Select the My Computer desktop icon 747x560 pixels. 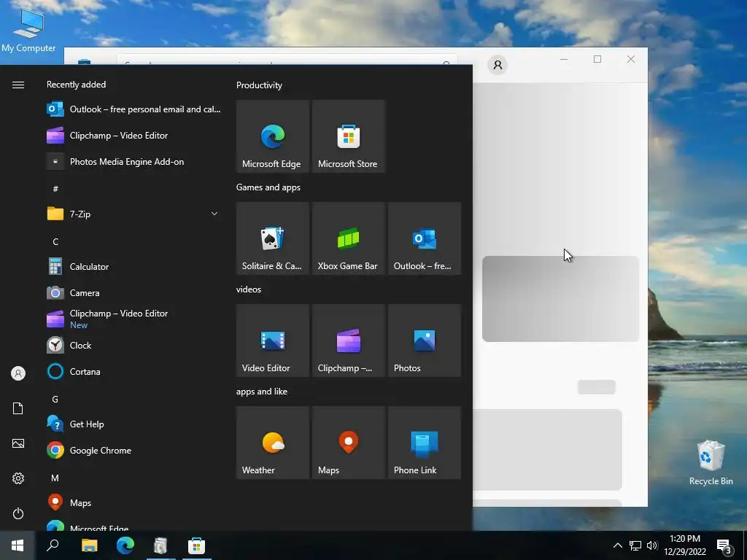[x=28, y=29]
